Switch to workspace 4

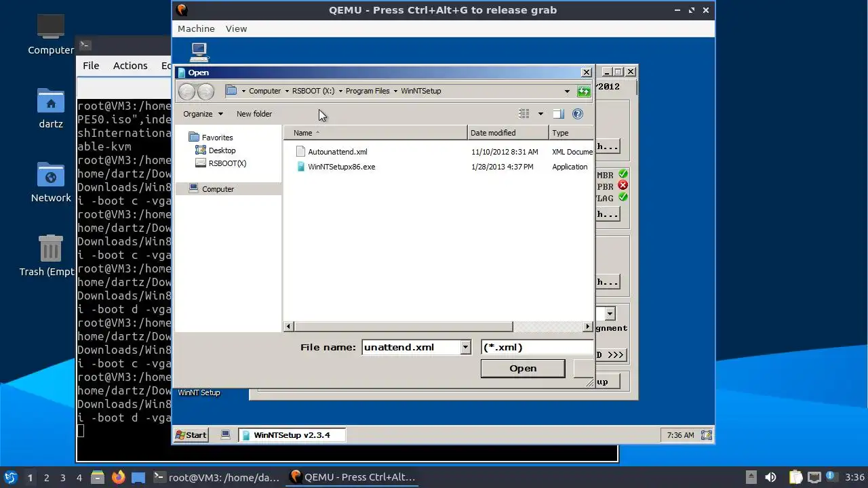(x=79, y=477)
